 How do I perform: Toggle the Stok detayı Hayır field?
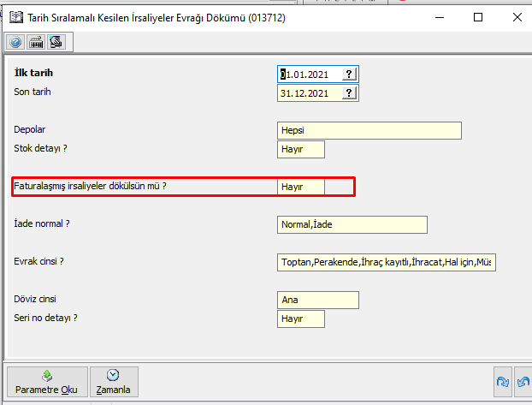click(301, 149)
